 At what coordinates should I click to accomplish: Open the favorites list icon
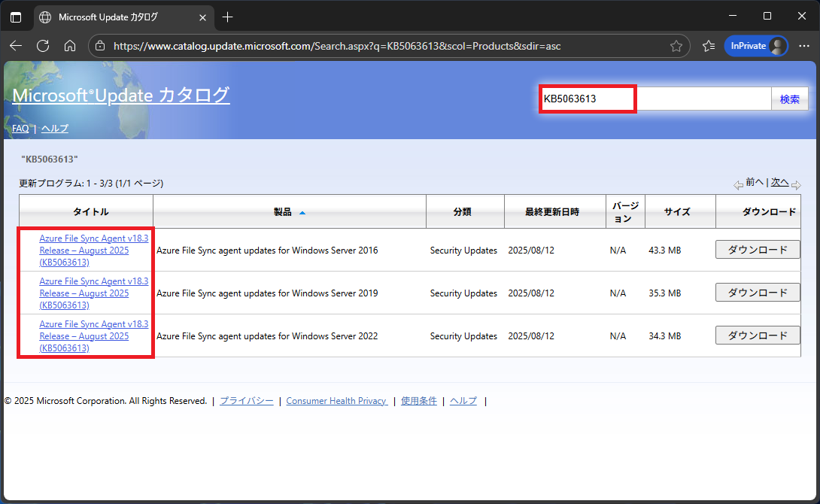(709, 46)
